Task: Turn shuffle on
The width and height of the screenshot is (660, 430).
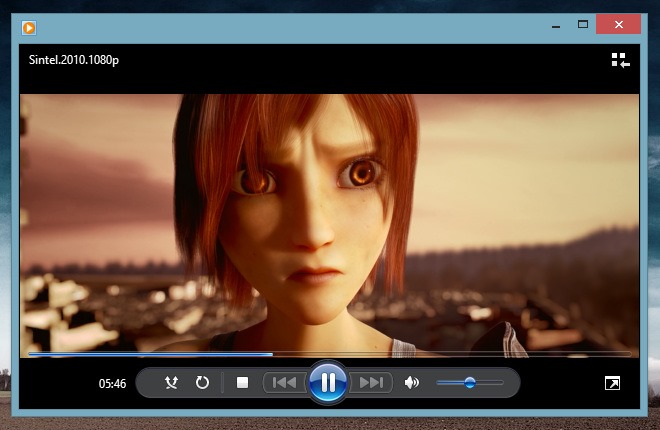Action: pos(171,382)
